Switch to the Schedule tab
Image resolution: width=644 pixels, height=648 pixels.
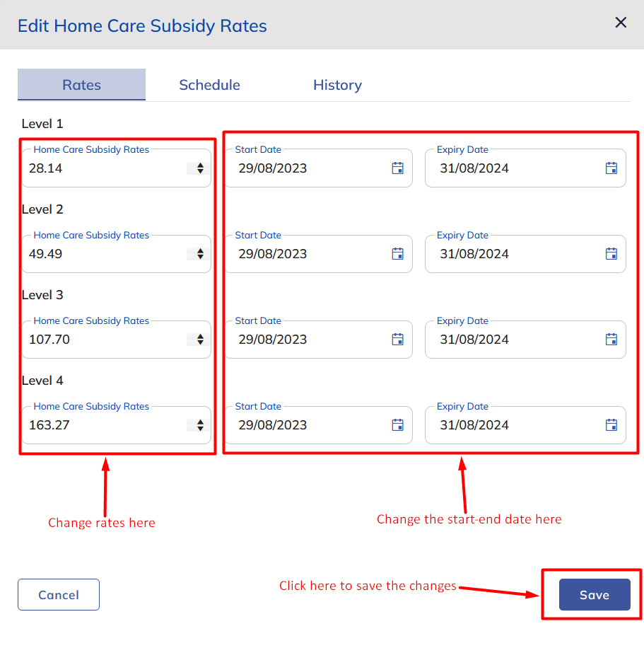pos(209,85)
